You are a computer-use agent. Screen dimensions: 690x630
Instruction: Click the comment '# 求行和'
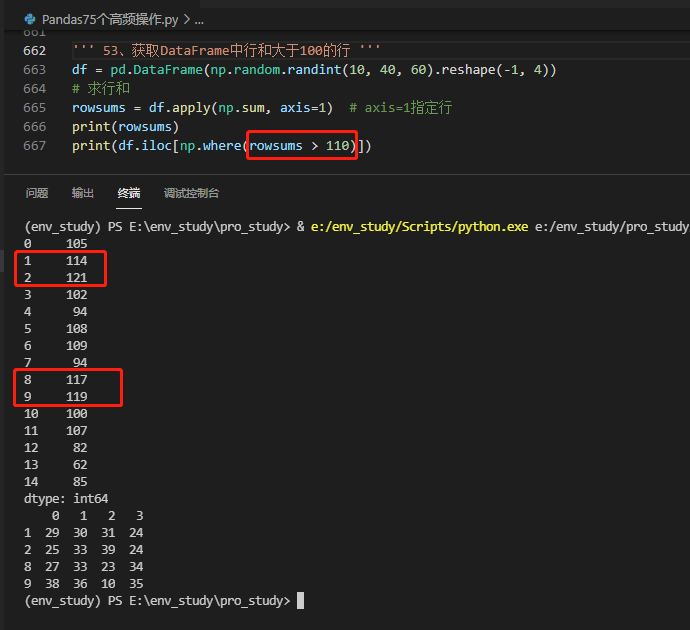pyautogui.click(x=101, y=88)
